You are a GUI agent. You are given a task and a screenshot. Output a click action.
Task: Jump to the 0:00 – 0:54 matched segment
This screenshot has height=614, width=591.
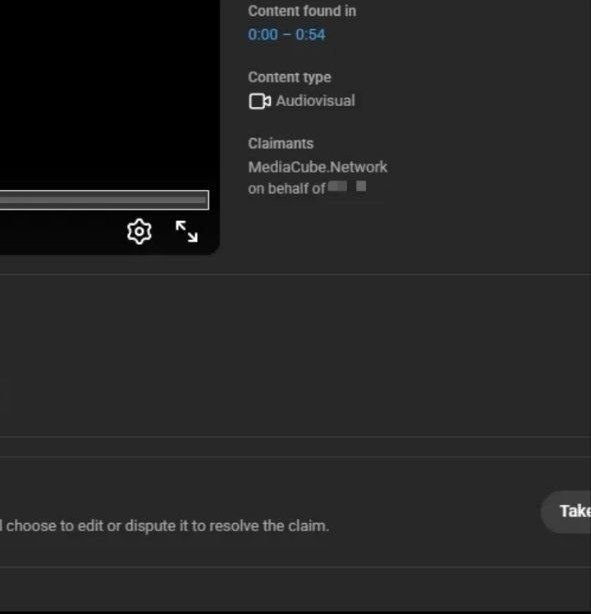click(286, 34)
